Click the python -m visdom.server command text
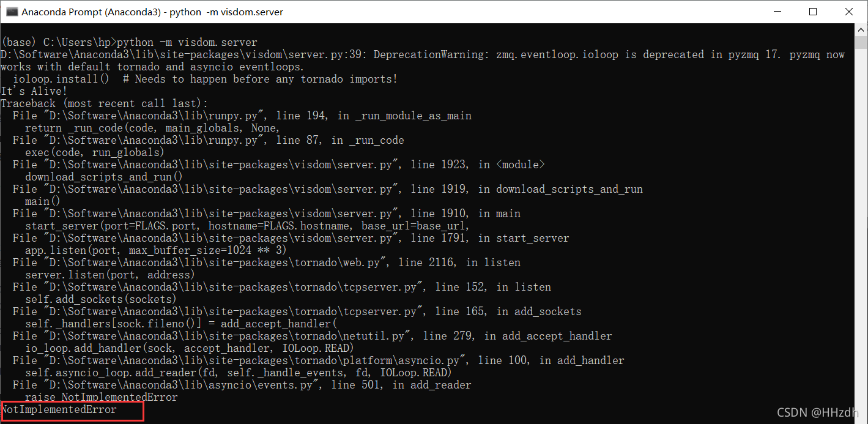The height and width of the screenshot is (424, 868). (x=184, y=42)
